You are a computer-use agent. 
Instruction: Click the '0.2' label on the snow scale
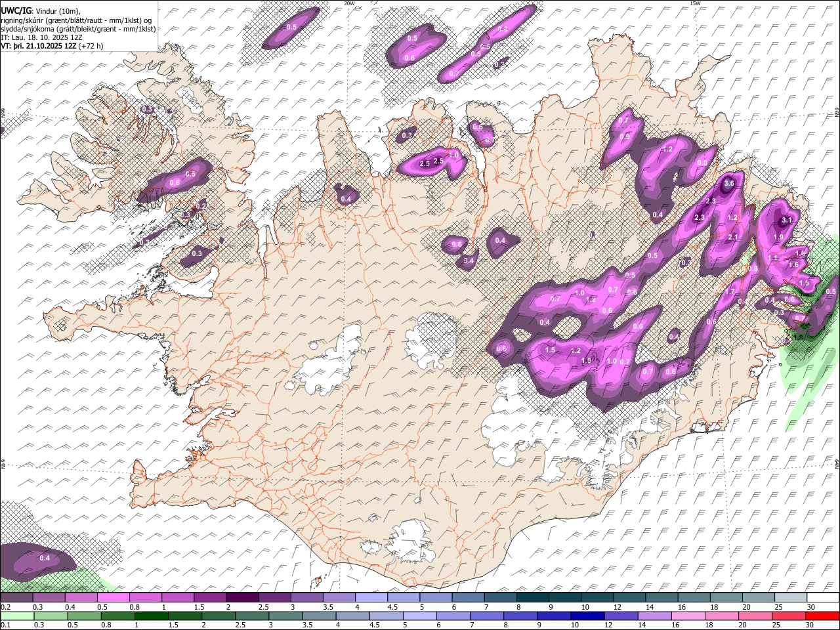pyautogui.click(x=6, y=607)
